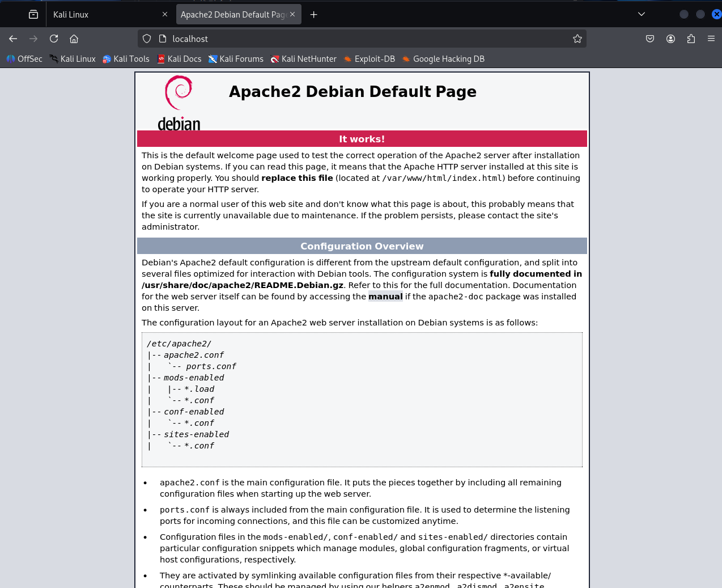The height and width of the screenshot is (588, 722).
Task: Click the bold replace this file text
Action: [297, 178]
